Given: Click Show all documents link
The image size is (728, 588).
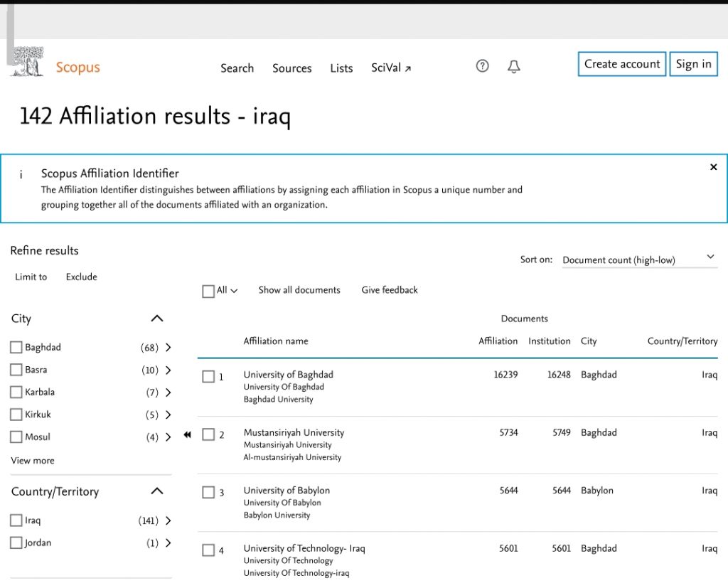Looking at the screenshot, I should [x=299, y=290].
